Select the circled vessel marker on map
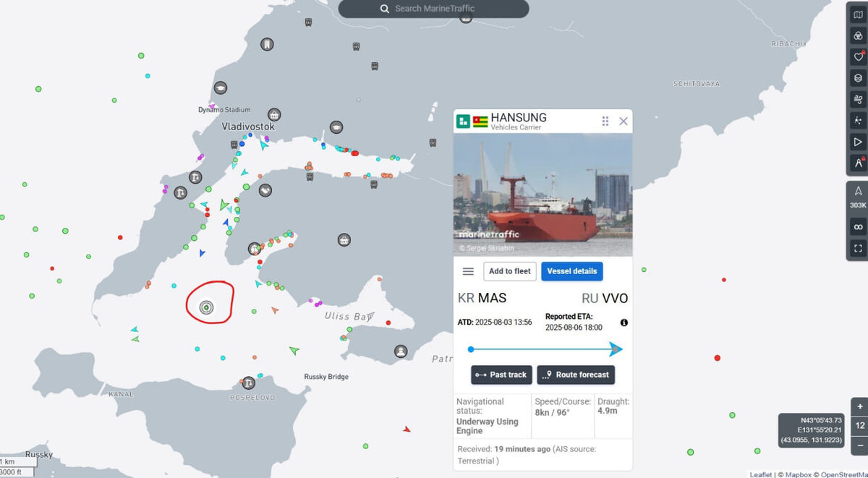 tap(207, 307)
